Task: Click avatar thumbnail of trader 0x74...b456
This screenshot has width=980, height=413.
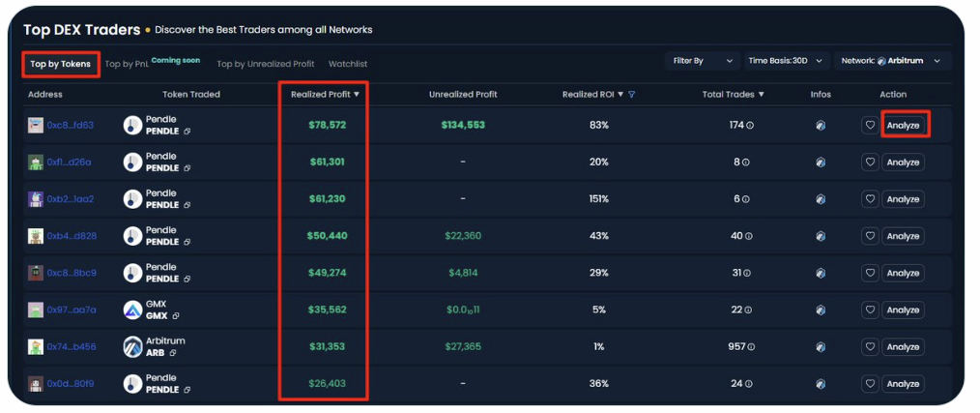Action: coord(36,346)
